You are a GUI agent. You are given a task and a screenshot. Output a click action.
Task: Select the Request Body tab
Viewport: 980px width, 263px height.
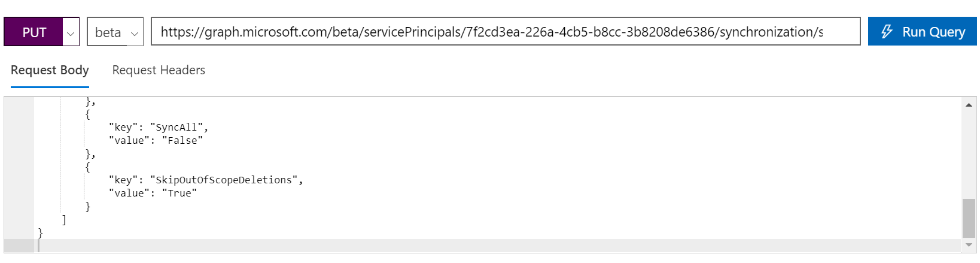pyautogui.click(x=50, y=70)
